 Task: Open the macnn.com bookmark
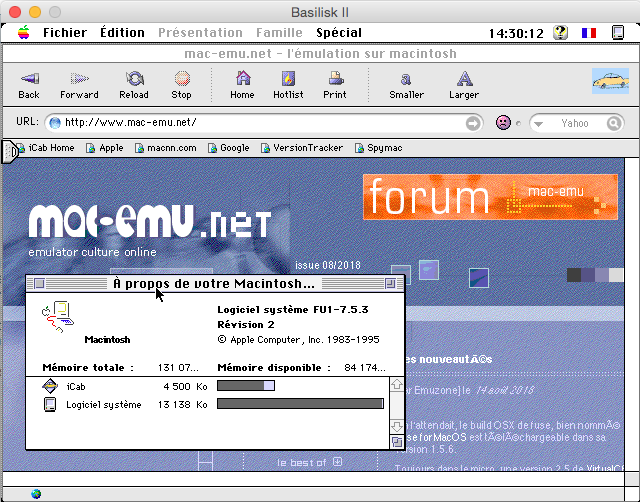coord(166,148)
